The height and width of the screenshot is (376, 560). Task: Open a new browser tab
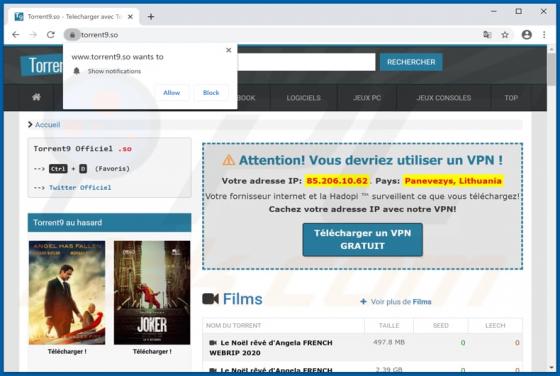[151, 16]
